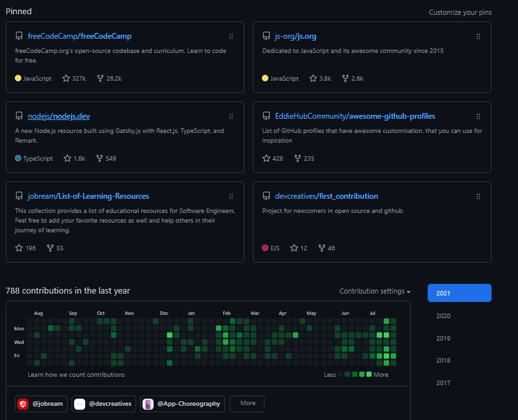This screenshot has height=420, width=518.
Task: Grab the drag handle on js.org pin
Action: tap(478, 37)
